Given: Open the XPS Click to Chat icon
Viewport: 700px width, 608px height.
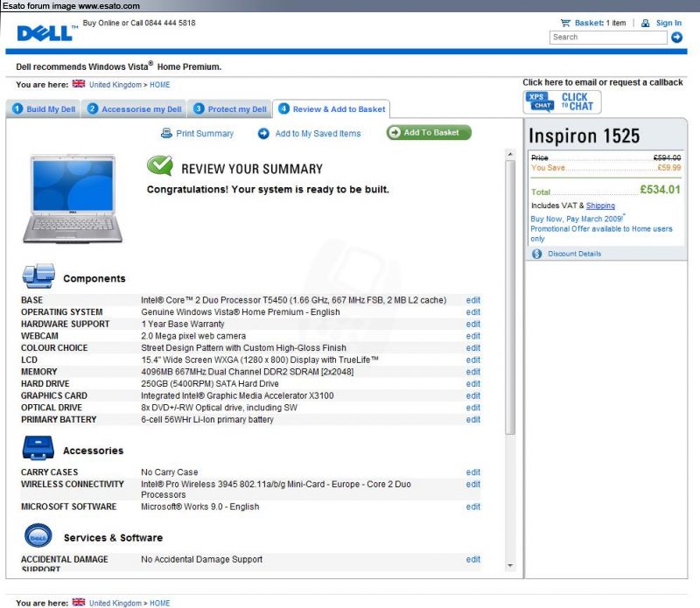Looking at the screenshot, I should pos(562,101).
